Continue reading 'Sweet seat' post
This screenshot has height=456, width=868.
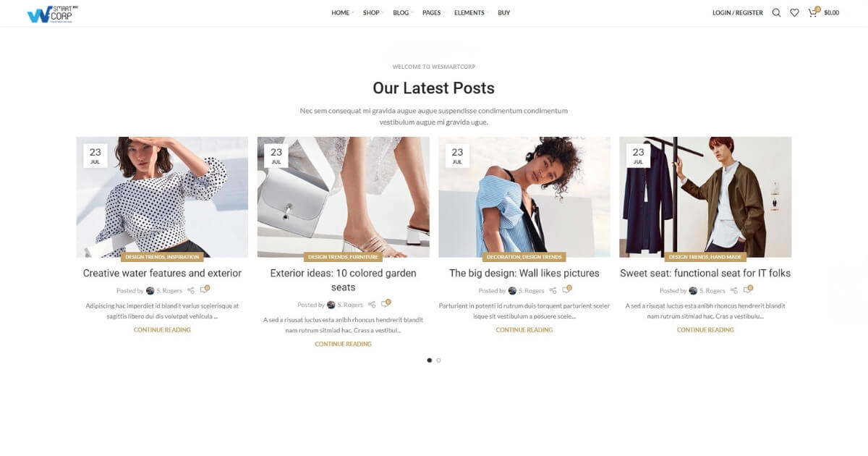point(705,329)
